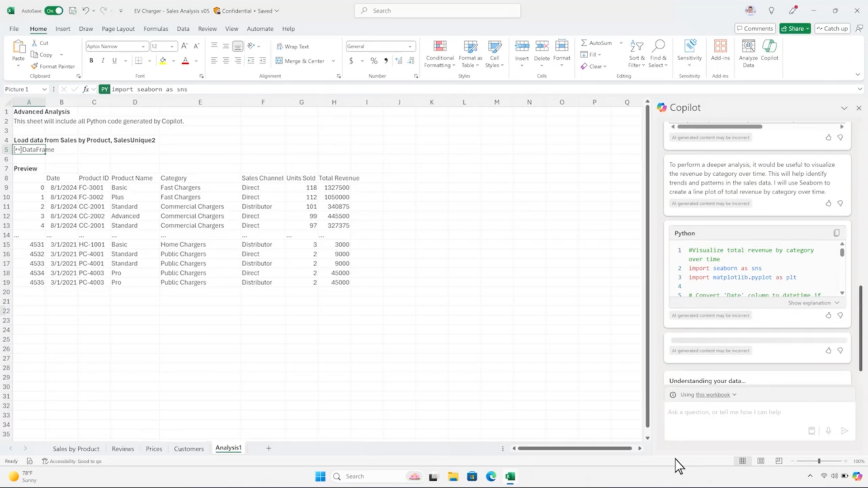This screenshot has width=868, height=488.
Task: Add a new worksheet with the plus button
Action: click(x=268, y=448)
